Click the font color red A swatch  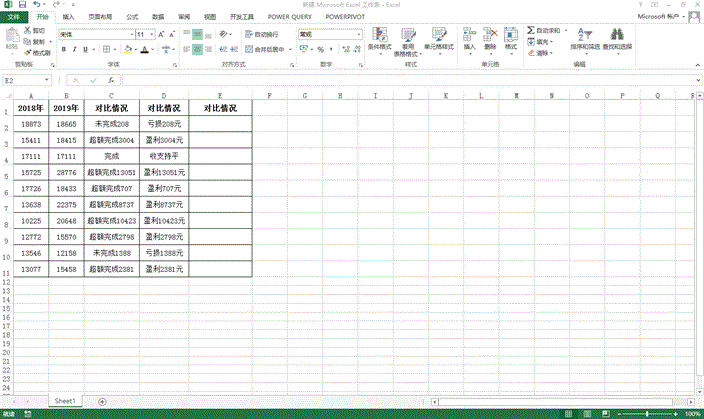(144, 49)
